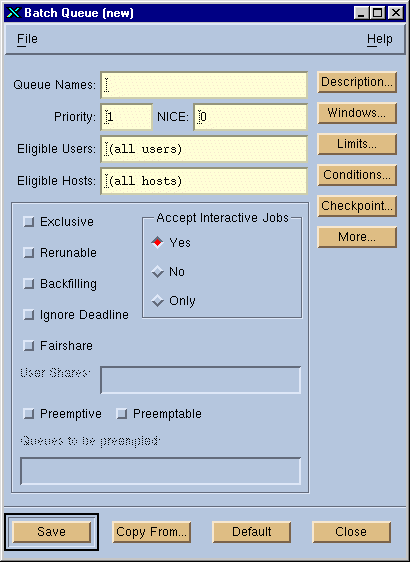Enable the Preemptable checkbox

pyautogui.click(x=121, y=414)
